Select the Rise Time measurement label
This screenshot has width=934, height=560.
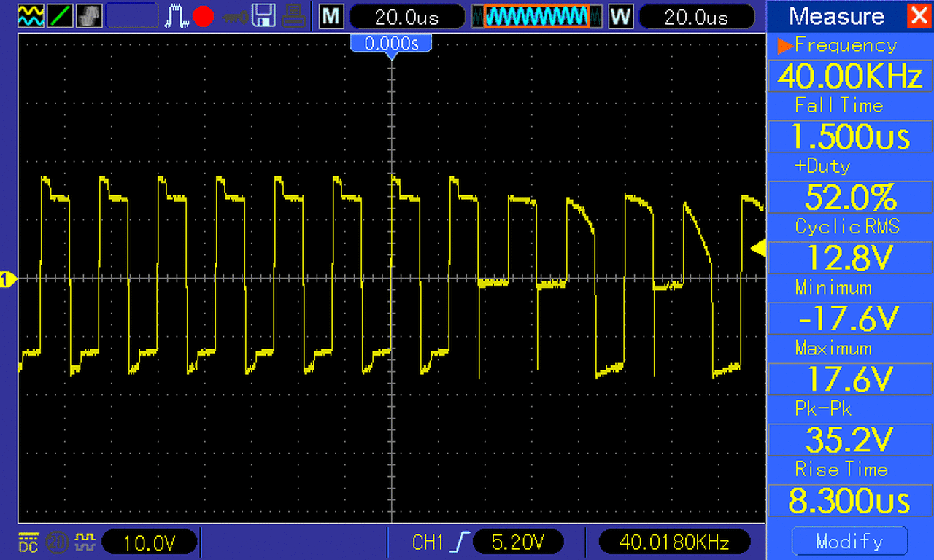click(x=841, y=469)
